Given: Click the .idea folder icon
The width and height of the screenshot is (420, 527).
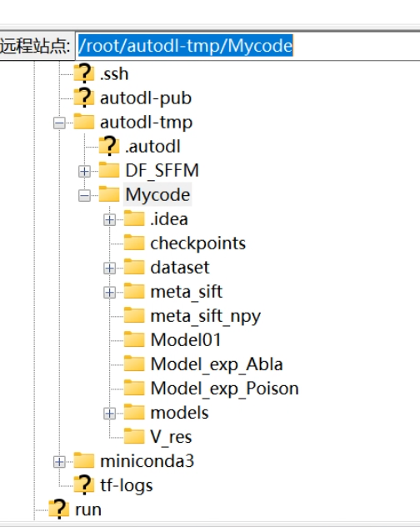Looking at the screenshot, I should pos(134,218).
